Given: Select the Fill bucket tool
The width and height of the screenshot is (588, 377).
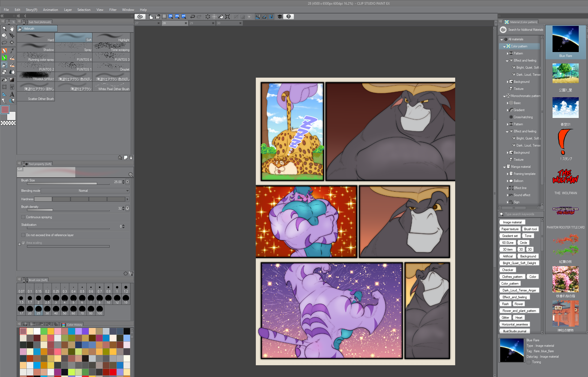Looking at the screenshot, I should coord(4,80).
